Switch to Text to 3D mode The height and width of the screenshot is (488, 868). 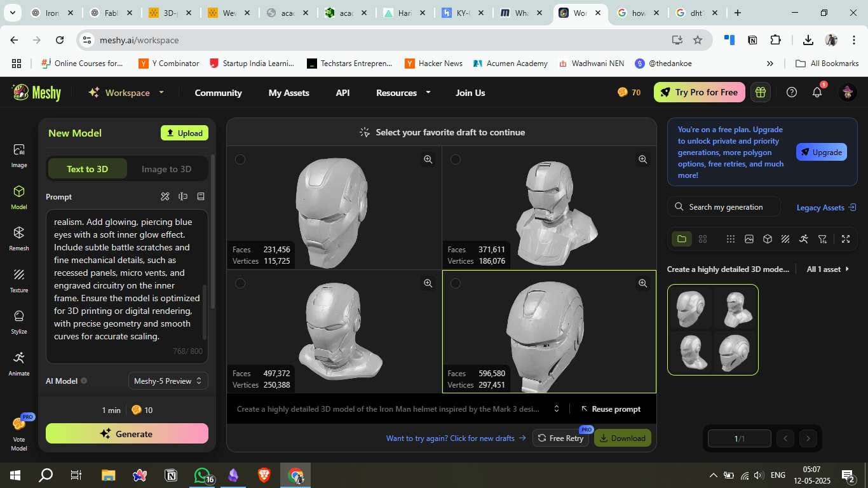coord(88,169)
